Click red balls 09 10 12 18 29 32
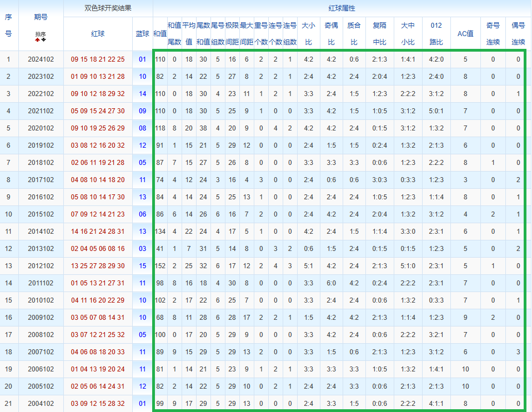Screen dimensions: 532x412 [x=98, y=94]
